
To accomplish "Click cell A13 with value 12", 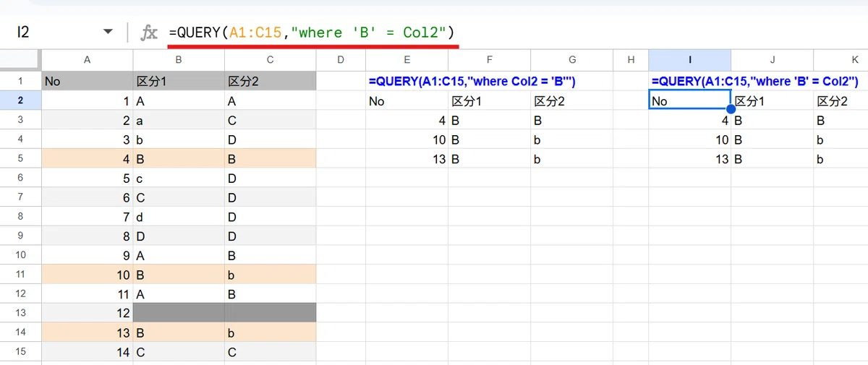I will 88,313.
